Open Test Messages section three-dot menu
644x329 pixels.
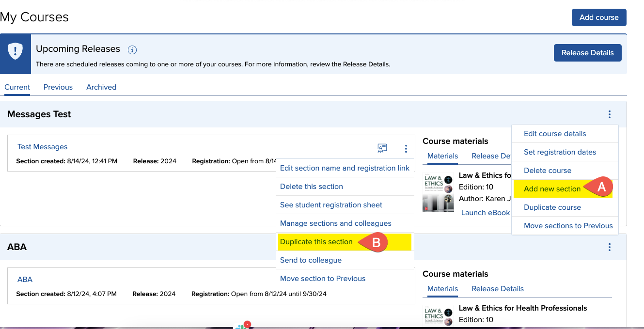(x=406, y=149)
